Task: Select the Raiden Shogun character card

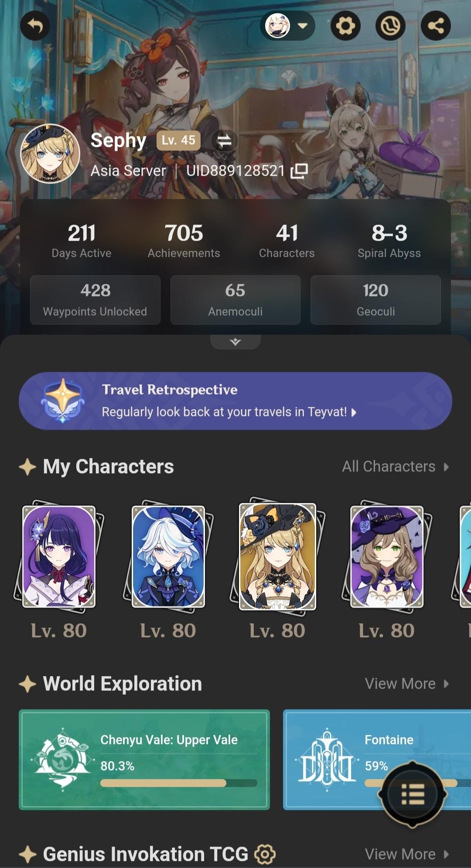Action: point(59,557)
